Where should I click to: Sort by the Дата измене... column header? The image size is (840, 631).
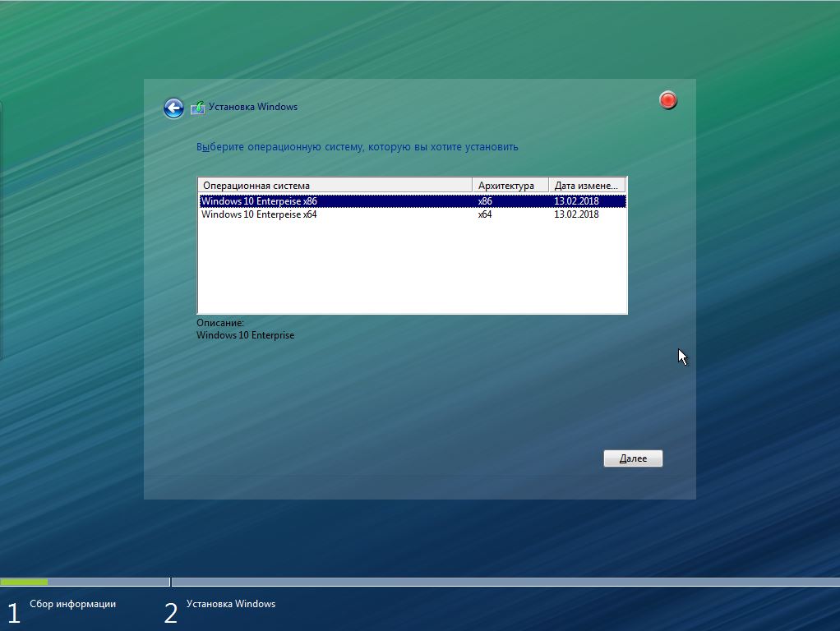pyautogui.click(x=587, y=186)
